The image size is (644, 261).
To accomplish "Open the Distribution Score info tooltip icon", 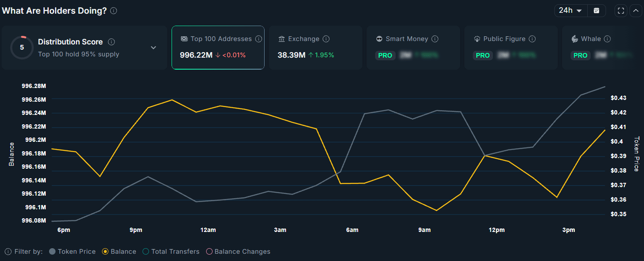I will point(111,42).
